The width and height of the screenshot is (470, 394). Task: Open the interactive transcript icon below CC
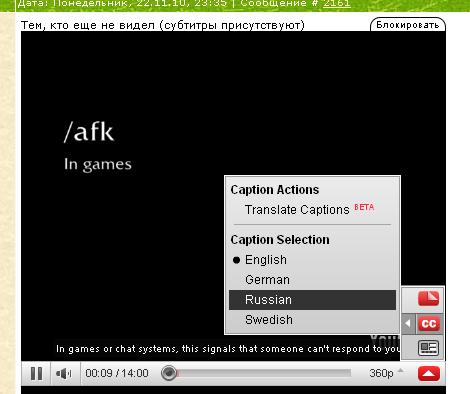428,348
